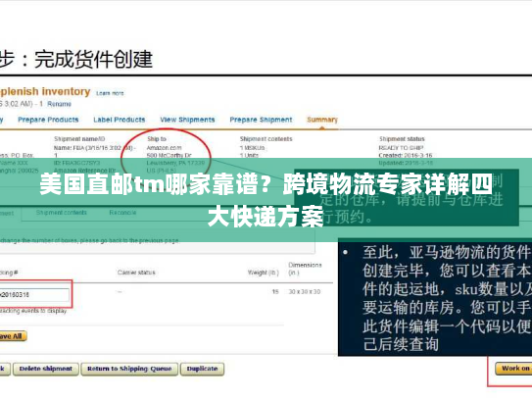
Task: Click the tracking number input field
Action: pyautogui.click(x=34, y=295)
